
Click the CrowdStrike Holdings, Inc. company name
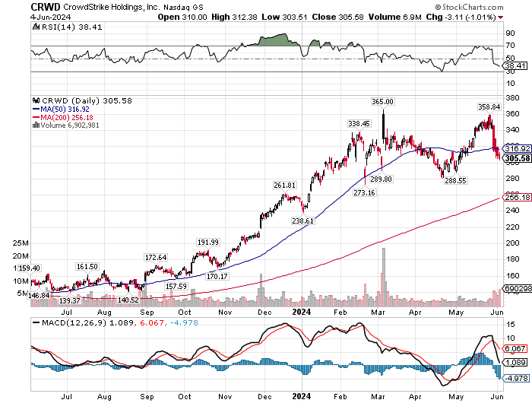coord(112,7)
